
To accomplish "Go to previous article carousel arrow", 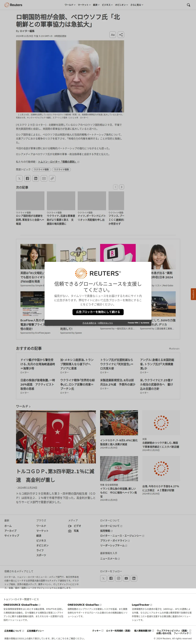I will tap(115, 187).
